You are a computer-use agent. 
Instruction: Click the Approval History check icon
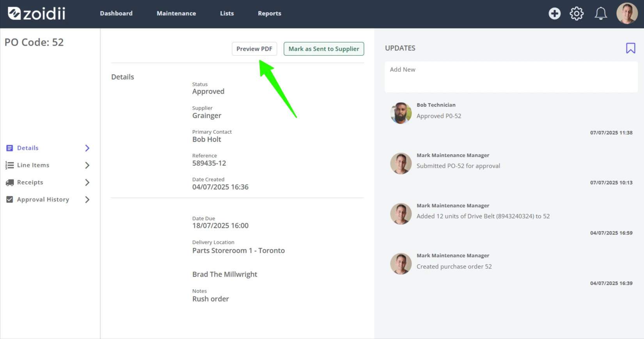point(10,199)
